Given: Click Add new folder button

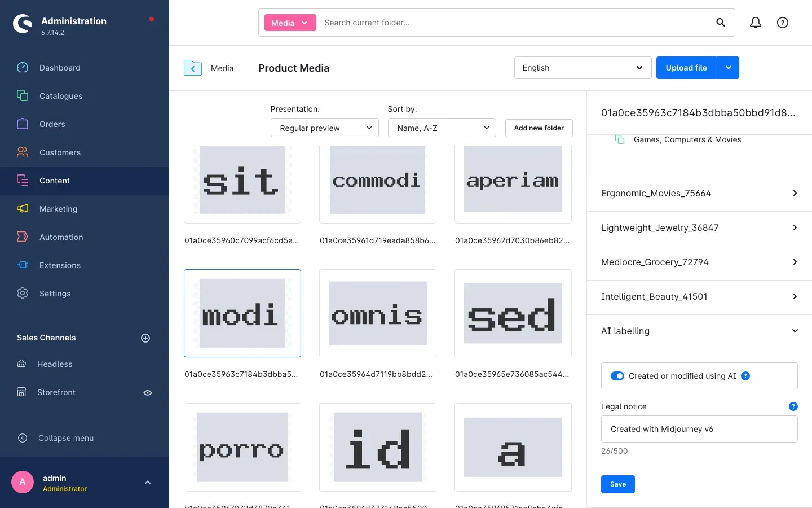Looking at the screenshot, I should coord(539,128).
